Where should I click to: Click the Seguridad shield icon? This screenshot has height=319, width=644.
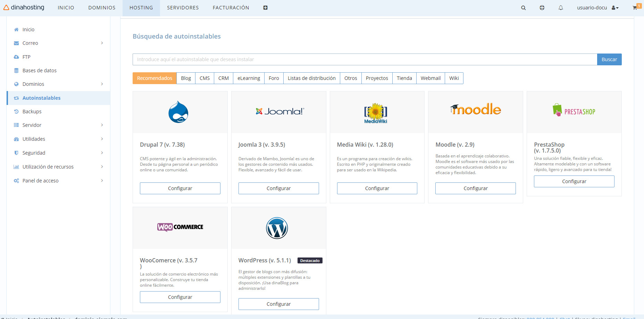[16, 153]
